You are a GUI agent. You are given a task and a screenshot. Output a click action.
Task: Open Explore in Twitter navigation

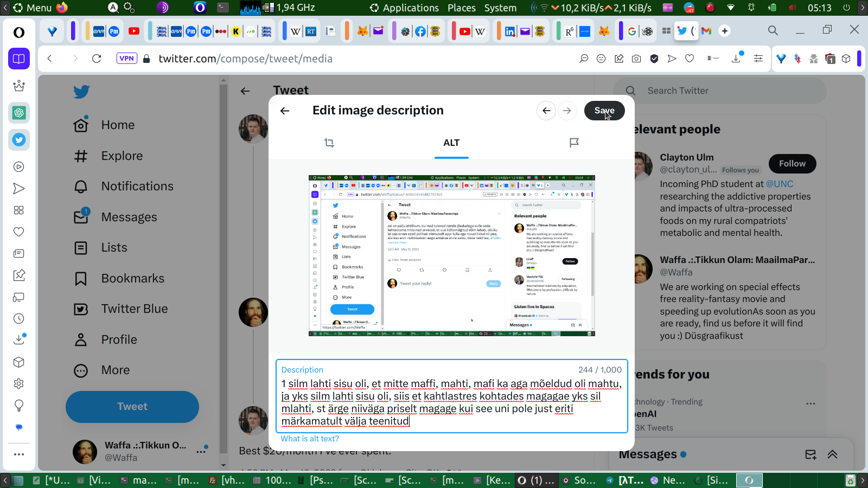pos(108,156)
